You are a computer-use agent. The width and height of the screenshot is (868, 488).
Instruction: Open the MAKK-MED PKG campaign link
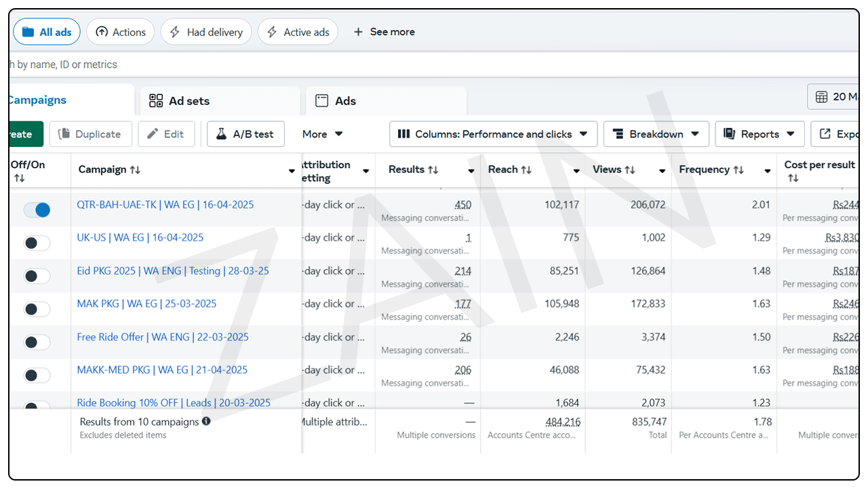(x=162, y=370)
